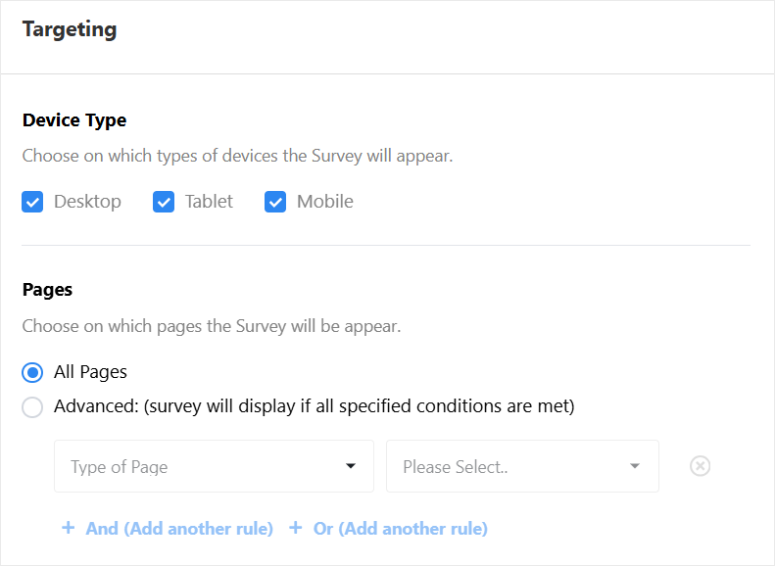Expand the Please Select.. dropdown
The width and height of the screenshot is (775, 566).
click(x=522, y=466)
